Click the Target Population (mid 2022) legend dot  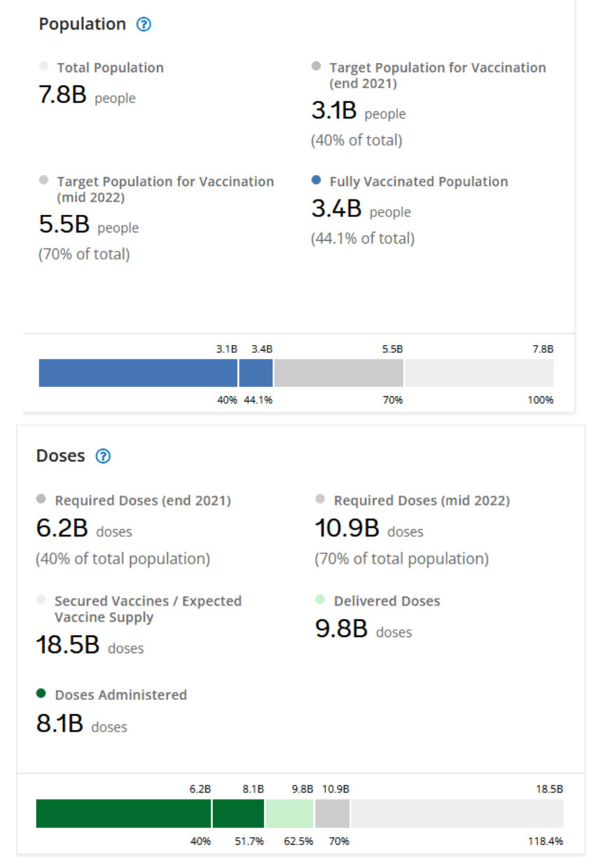click(44, 181)
